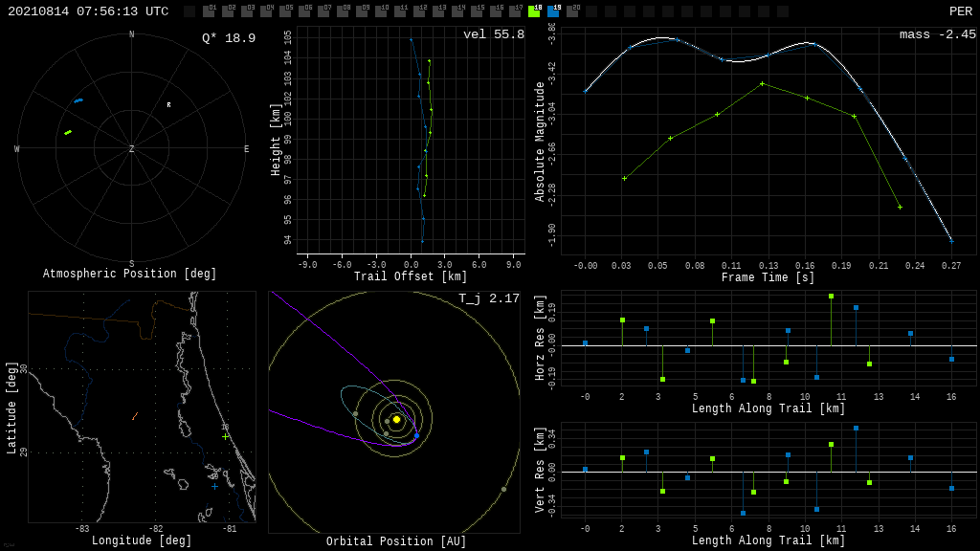
Task: Click the vel 55.8 value
Action: pos(493,34)
